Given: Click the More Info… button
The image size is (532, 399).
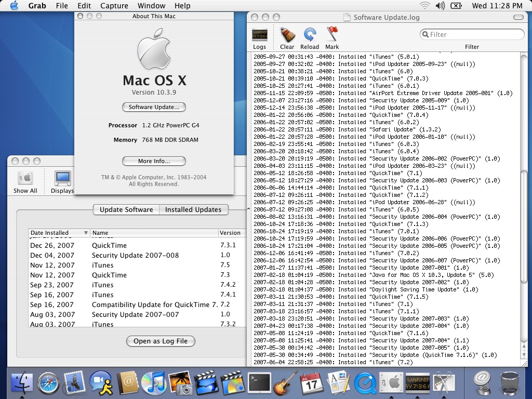Looking at the screenshot, I should [x=154, y=161].
